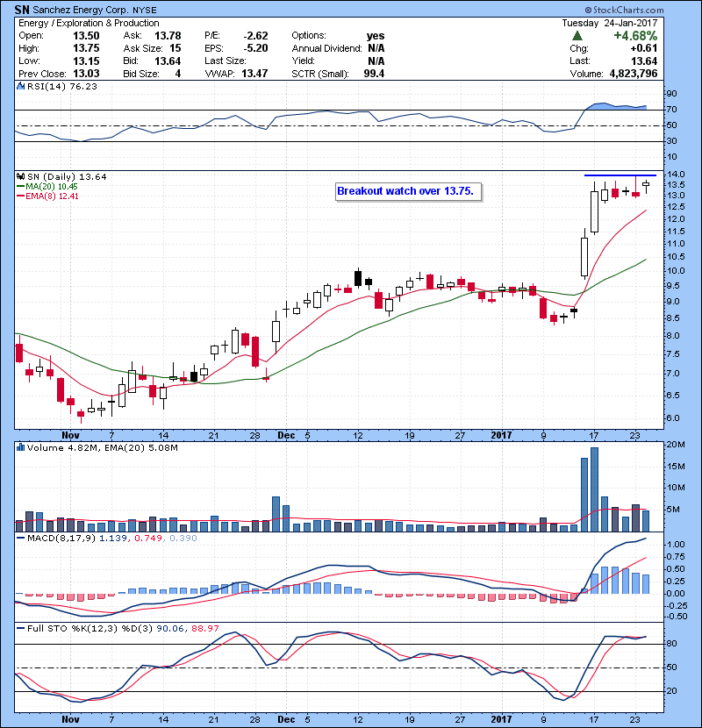The image size is (702, 728).
Task: Click the green up-arrow change indicator
Action: pos(577,36)
